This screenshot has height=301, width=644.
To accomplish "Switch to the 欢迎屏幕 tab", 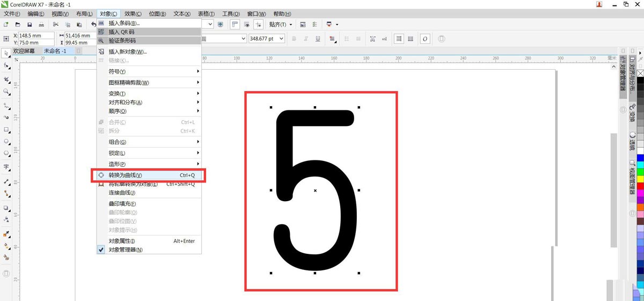I will [x=24, y=51].
